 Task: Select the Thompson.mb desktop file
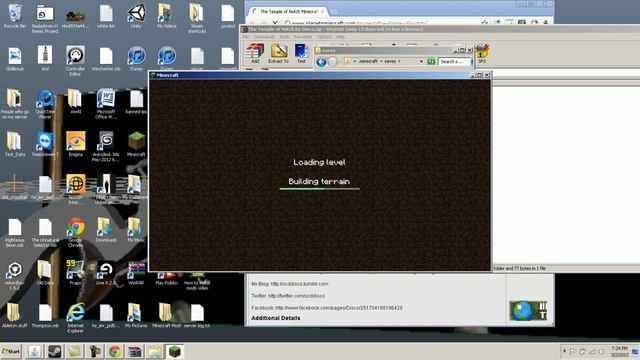tap(45, 316)
